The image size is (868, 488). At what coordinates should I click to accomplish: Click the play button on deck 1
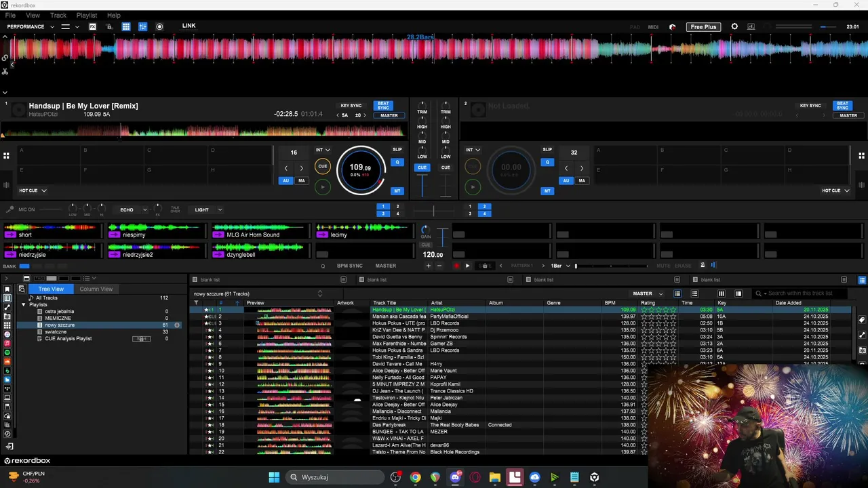[323, 186]
